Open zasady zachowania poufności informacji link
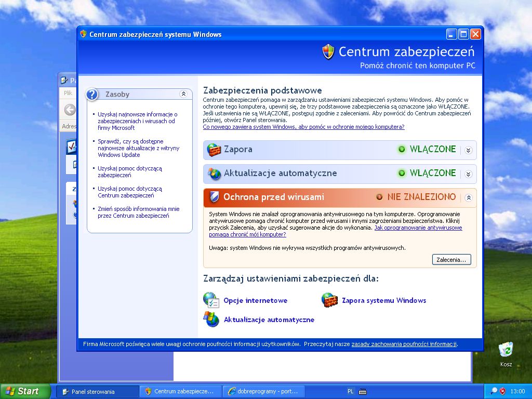The width and height of the screenshot is (532, 399). point(404,344)
